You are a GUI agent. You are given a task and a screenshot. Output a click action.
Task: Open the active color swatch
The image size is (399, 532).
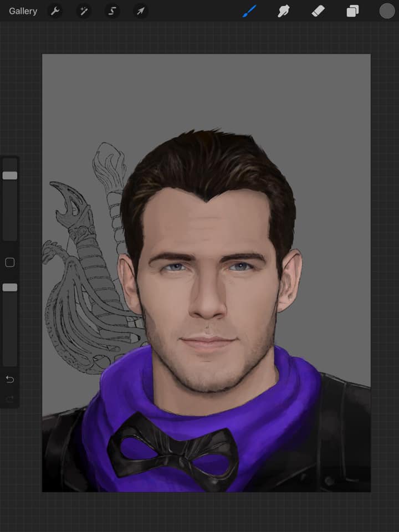click(x=386, y=11)
